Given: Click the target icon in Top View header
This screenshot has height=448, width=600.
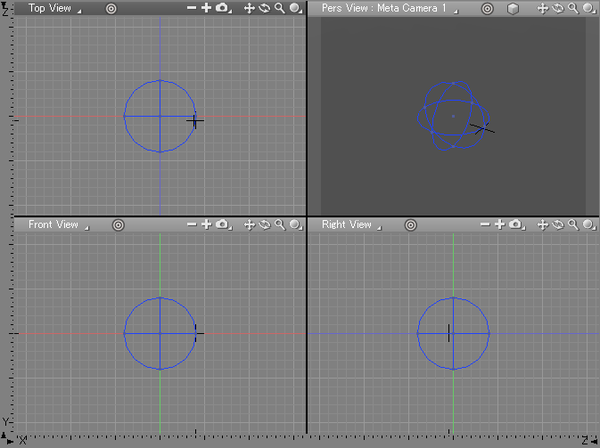Looking at the screenshot, I should point(111,8).
